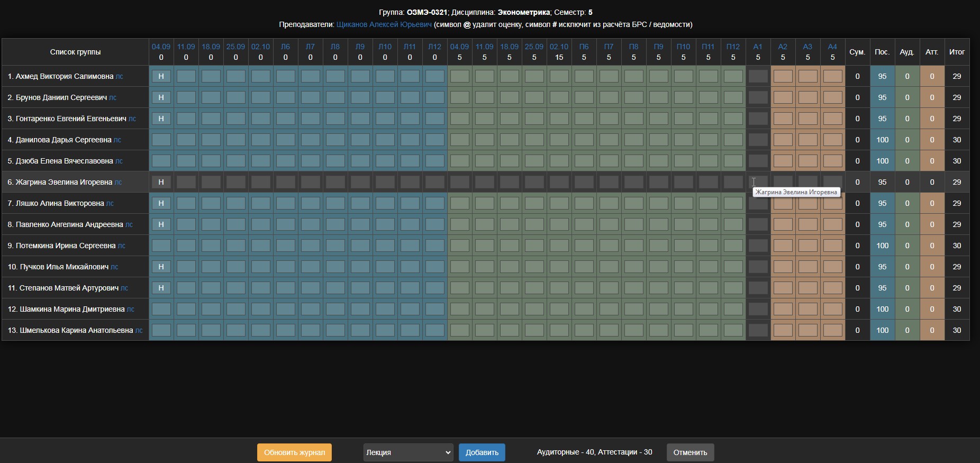
Task: Open the А4 attestation column header
Action: 832,47
